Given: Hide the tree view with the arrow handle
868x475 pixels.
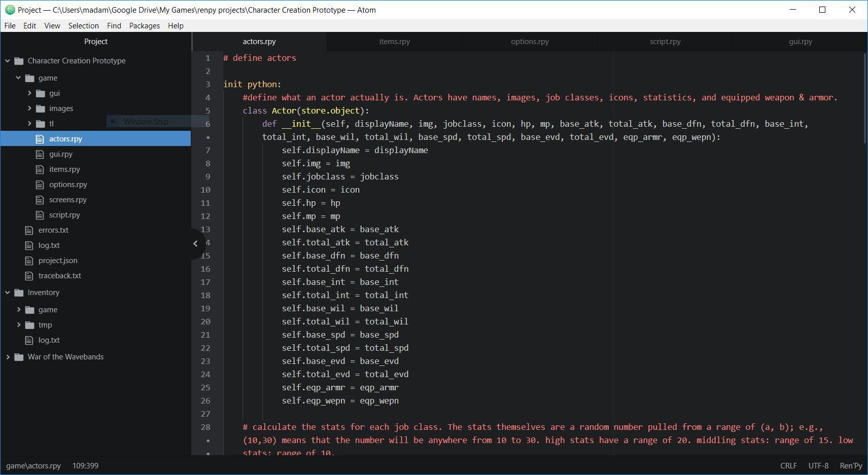Looking at the screenshot, I should click(x=196, y=244).
